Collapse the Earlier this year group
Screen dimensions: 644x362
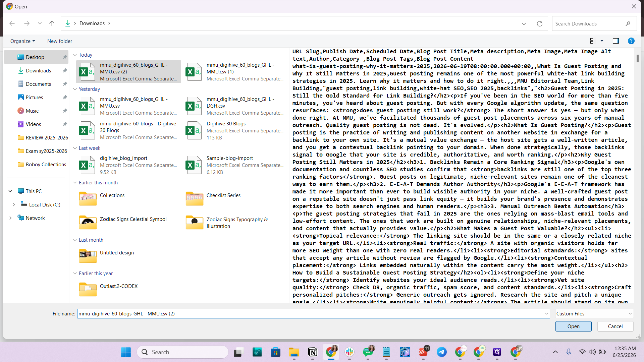[75, 274]
